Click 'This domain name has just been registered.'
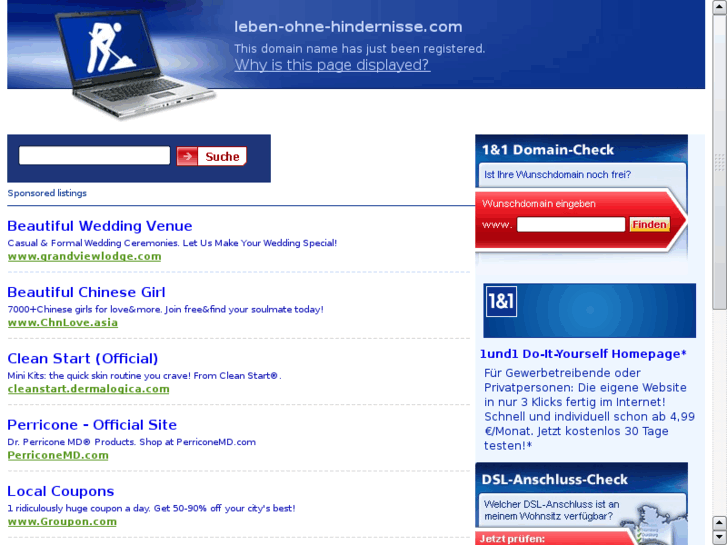 click(x=359, y=49)
